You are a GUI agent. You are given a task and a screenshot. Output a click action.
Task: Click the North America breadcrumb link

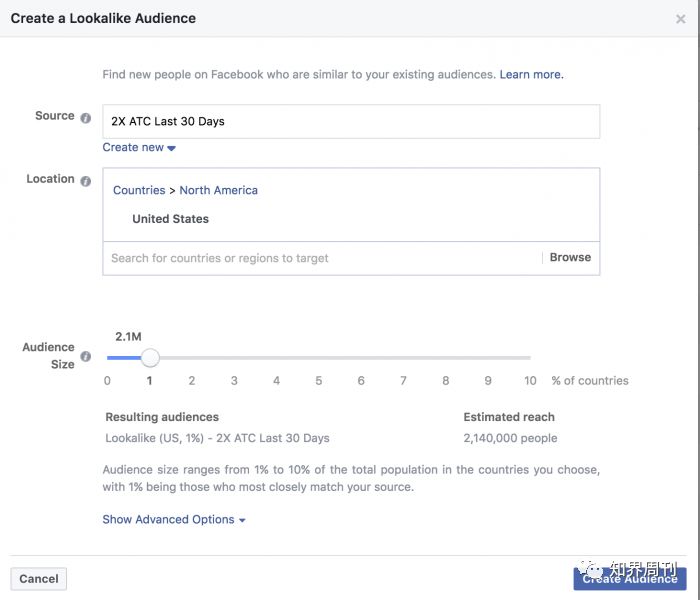(218, 190)
